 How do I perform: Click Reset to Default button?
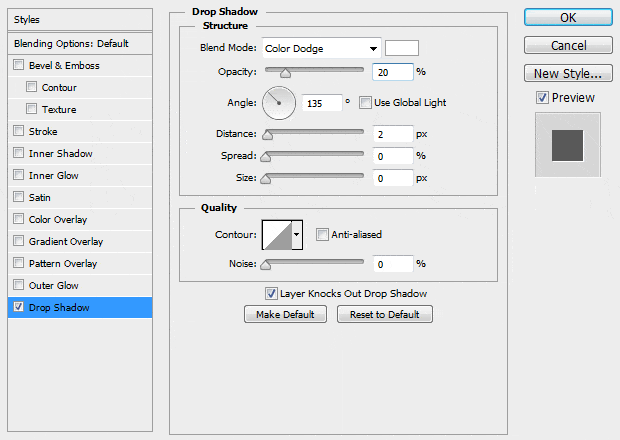[x=385, y=314]
